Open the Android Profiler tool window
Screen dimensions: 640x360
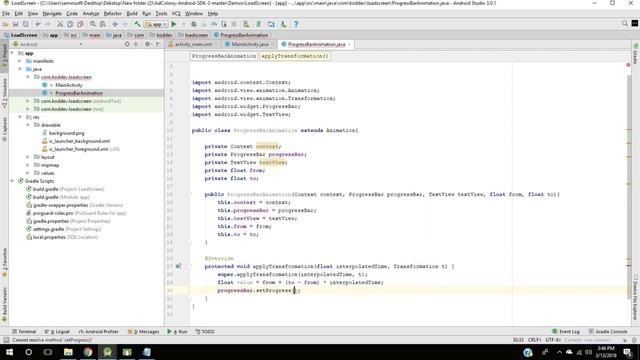point(98,331)
